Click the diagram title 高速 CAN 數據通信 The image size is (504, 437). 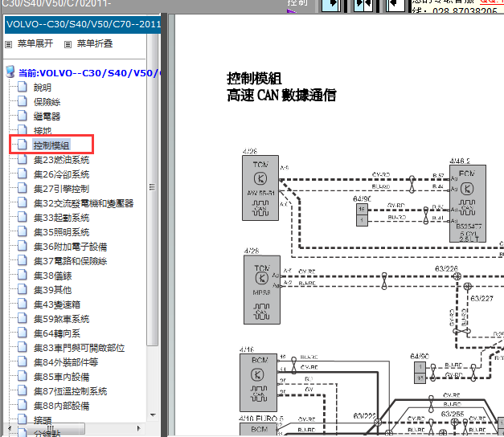click(281, 96)
